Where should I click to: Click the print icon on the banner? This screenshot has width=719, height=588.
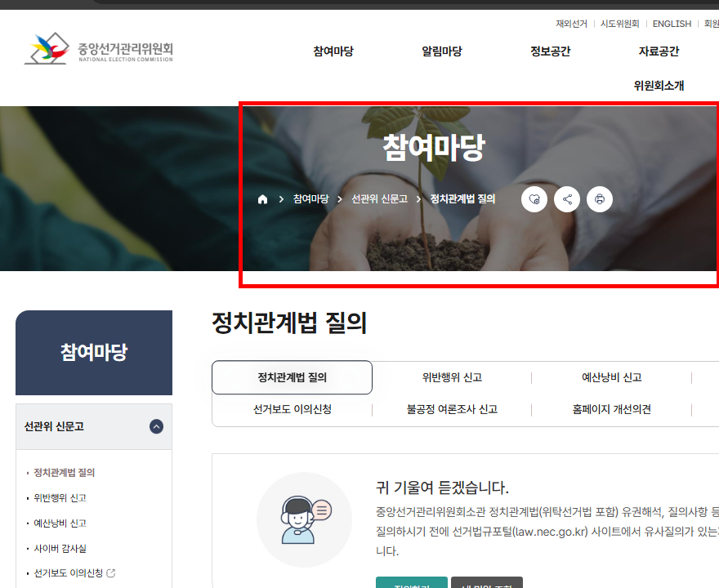pos(600,198)
